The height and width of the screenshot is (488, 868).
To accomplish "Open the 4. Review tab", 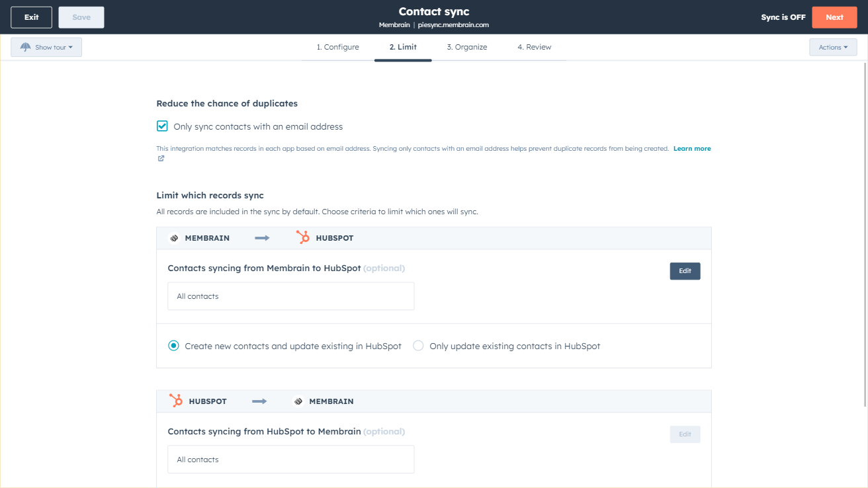I will point(534,48).
